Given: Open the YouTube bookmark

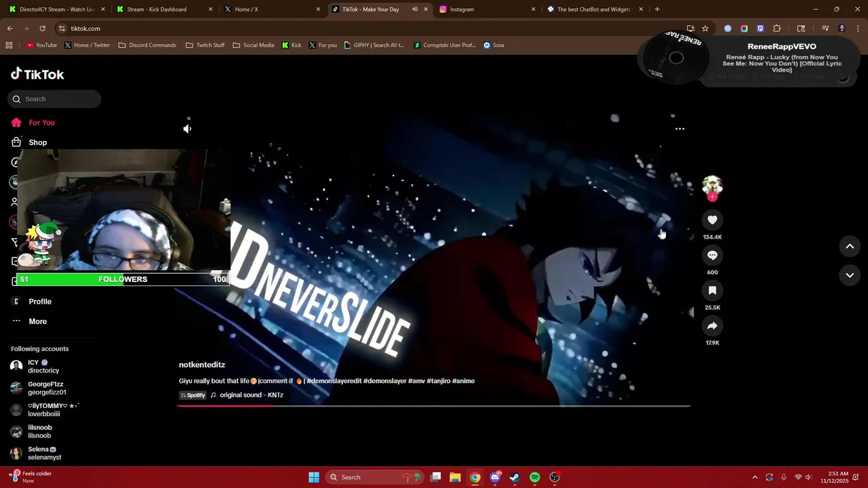Looking at the screenshot, I should pos(41,45).
